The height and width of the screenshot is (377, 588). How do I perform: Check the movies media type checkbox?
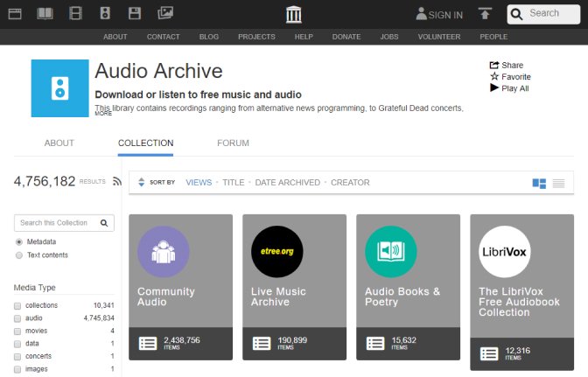[17, 332]
